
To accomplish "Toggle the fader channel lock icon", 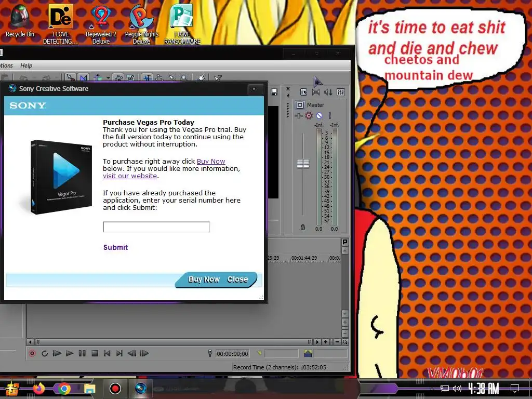I will 303,228.
